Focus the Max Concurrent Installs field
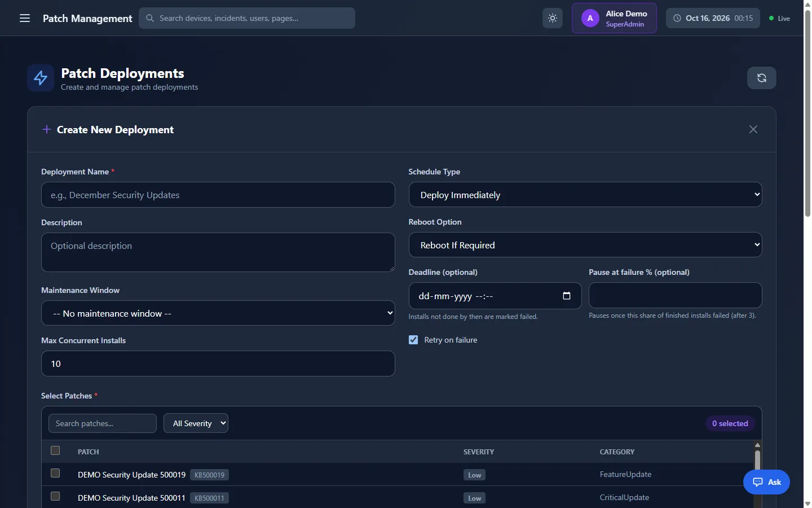812x508 pixels. coord(218,364)
